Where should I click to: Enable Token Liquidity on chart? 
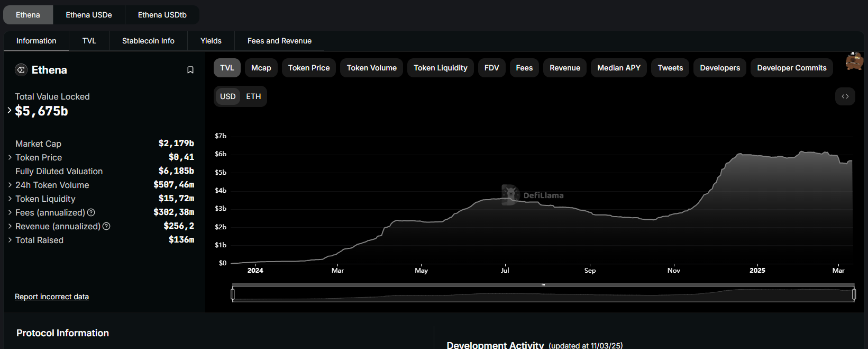click(x=441, y=68)
